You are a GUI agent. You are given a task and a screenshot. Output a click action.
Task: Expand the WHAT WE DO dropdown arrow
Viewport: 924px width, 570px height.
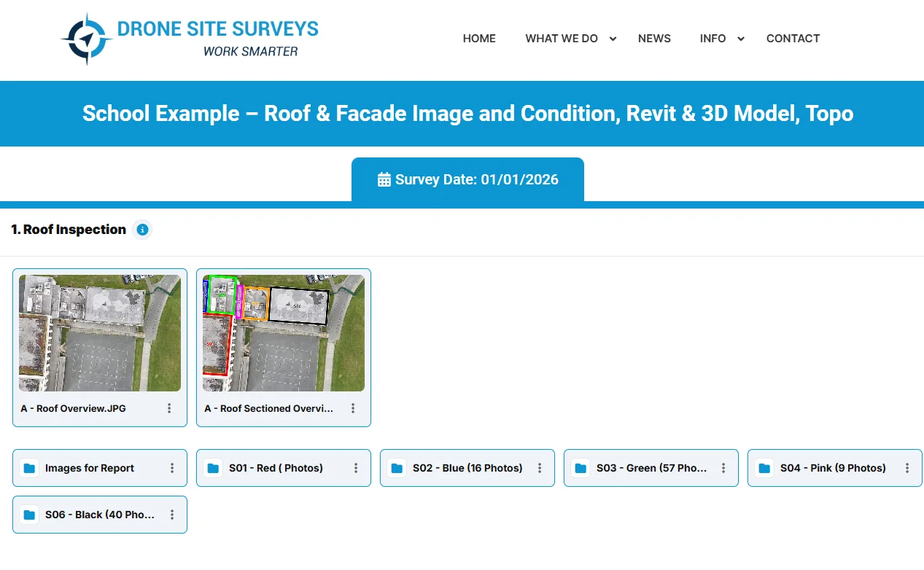(x=613, y=39)
